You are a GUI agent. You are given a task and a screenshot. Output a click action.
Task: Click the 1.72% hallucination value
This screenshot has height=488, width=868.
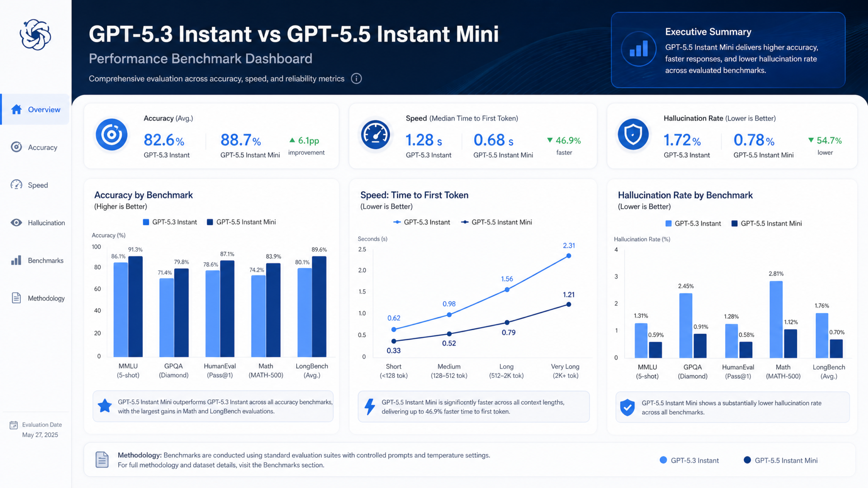pos(682,140)
